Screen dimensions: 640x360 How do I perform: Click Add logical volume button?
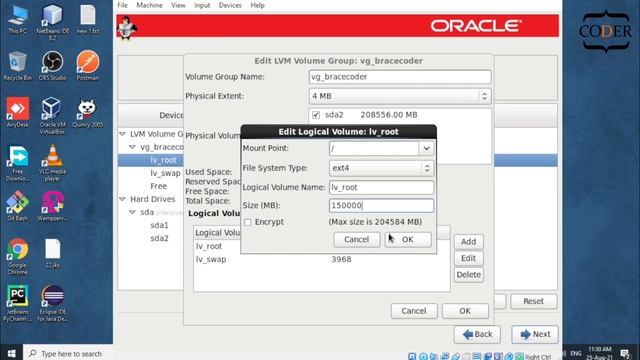click(x=469, y=242)
